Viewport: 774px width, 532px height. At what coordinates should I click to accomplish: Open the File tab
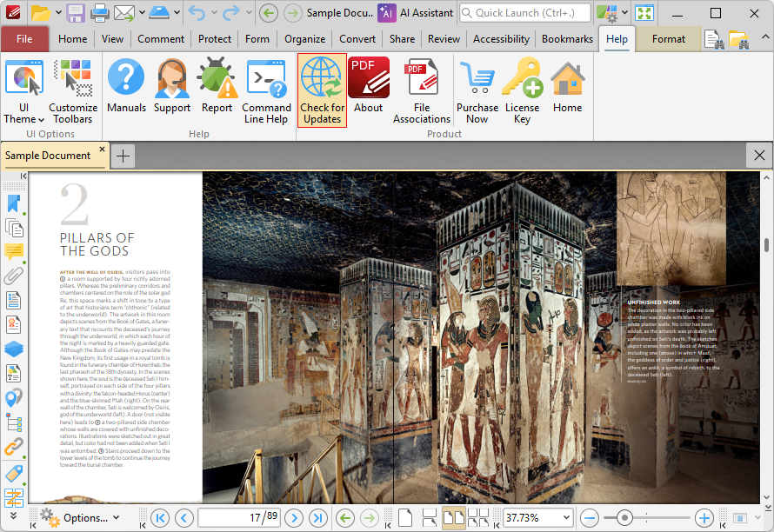(x=24, y=39)
